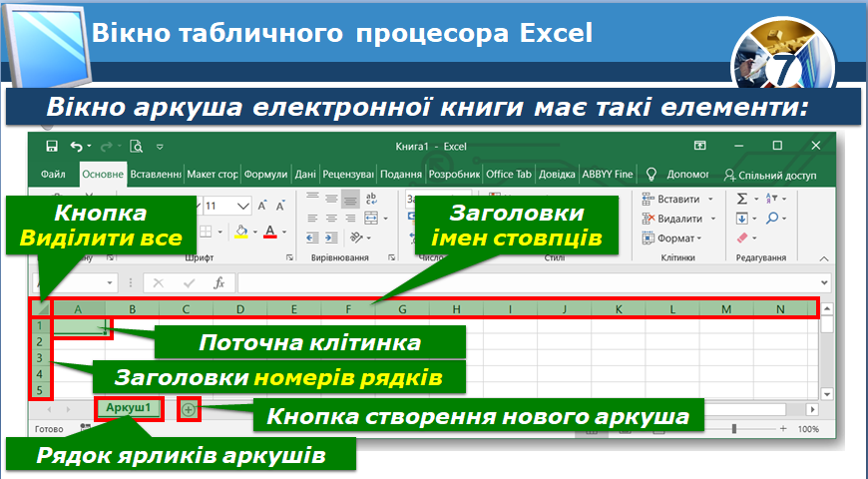This screenshot has height=479, width=868.
Task: Click the Find and Select magnifier icon
Action: click(771, 219)
